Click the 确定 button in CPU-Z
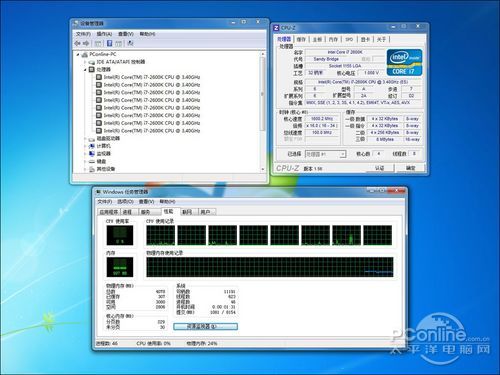This screenshot has width=500, height=375. tap(411, 168)
